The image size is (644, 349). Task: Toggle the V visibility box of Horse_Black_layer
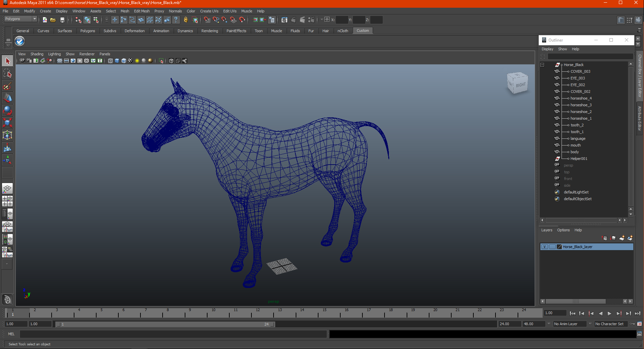[545, 247]
